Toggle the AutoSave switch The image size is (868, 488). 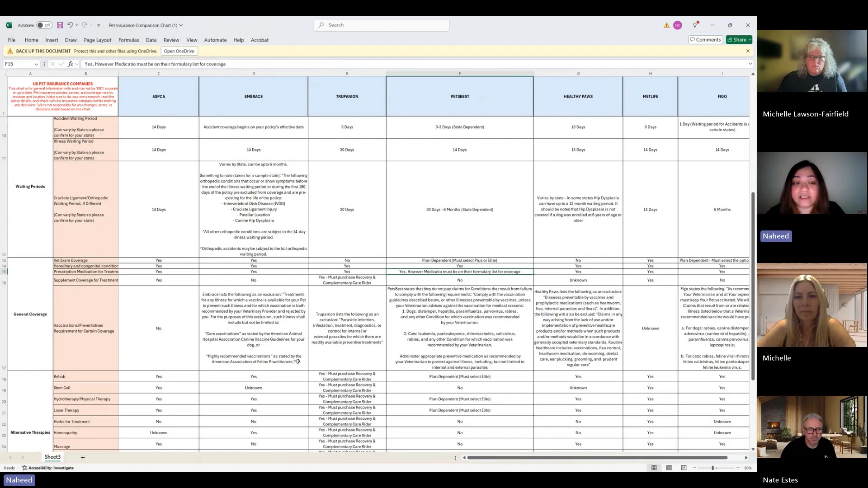click(x=44, y=25)
